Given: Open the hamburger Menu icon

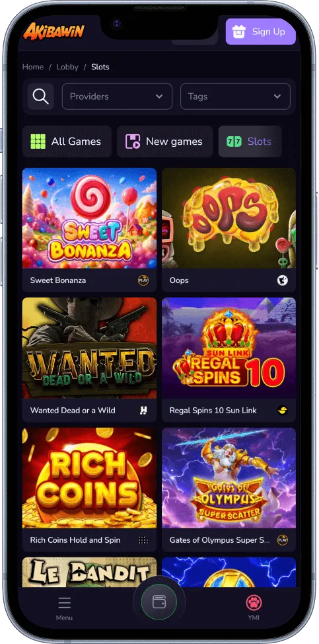Looking at the screenshot, I should click(x=64, y=602).
